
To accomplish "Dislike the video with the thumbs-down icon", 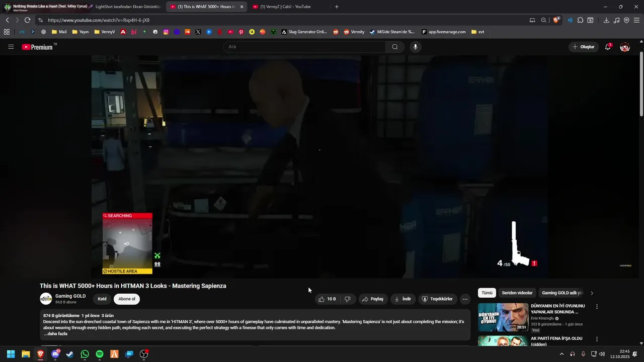I will click(347, 299).
